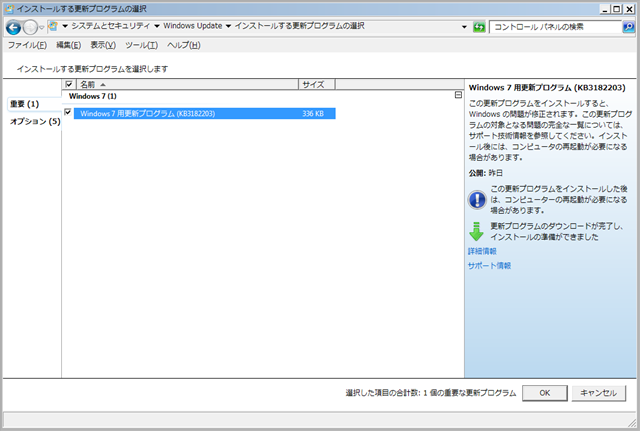Open the ヘルプ(H) menu
This screenshot has height=431, width=640.
(184, 45)
